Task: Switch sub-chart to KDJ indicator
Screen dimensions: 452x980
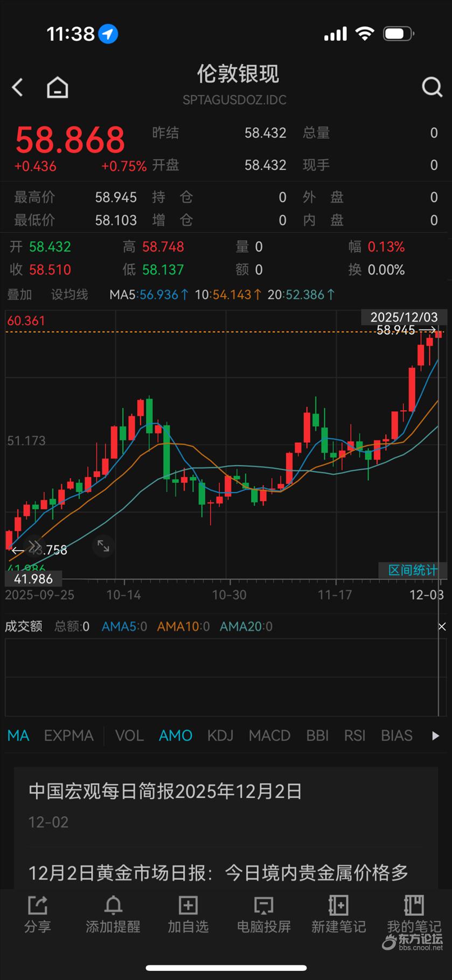Action: (x=220, y=736)
